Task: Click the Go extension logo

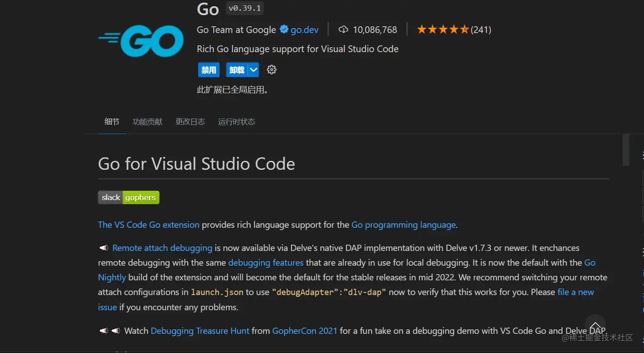Action: [x=141, y=41]
